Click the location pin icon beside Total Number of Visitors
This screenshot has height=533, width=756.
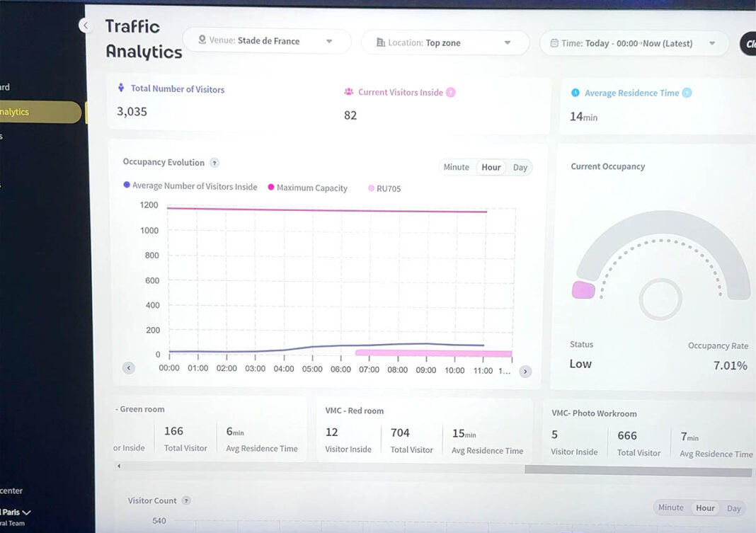(x=120, y=88)
